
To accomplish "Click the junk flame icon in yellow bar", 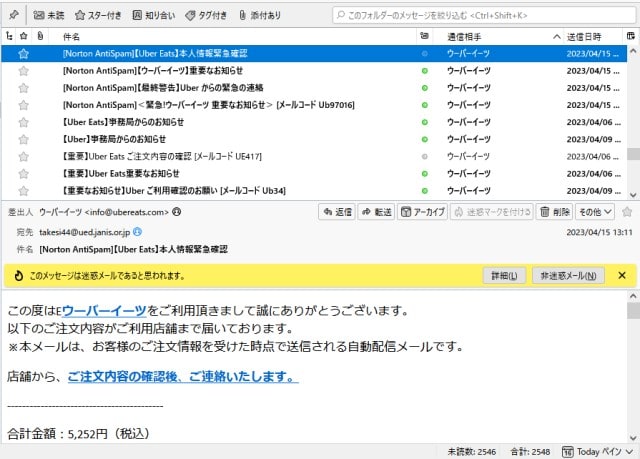I will (x=18, y=276).
